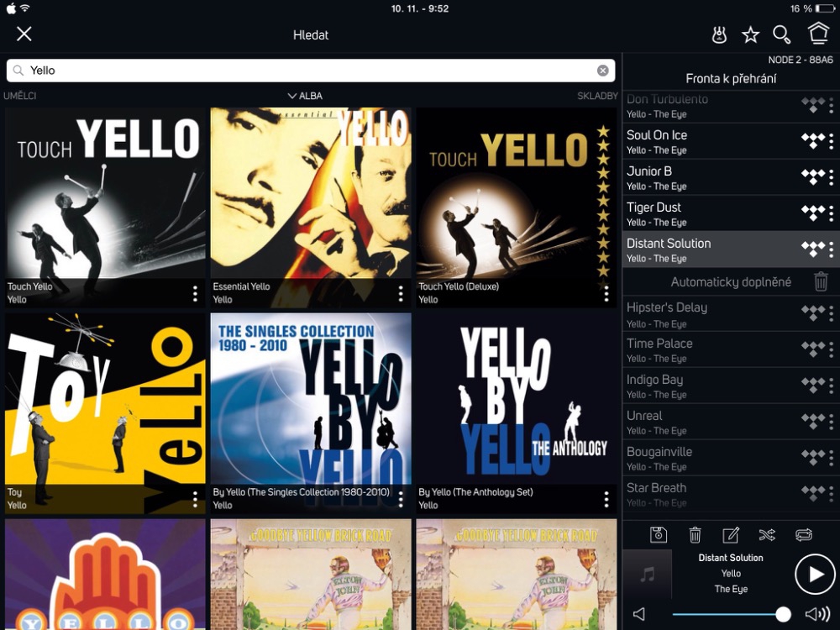Click the Tidal icon on Indigo Bay row
This screenshot has height=630, width=840.
[x=812, y=386]
